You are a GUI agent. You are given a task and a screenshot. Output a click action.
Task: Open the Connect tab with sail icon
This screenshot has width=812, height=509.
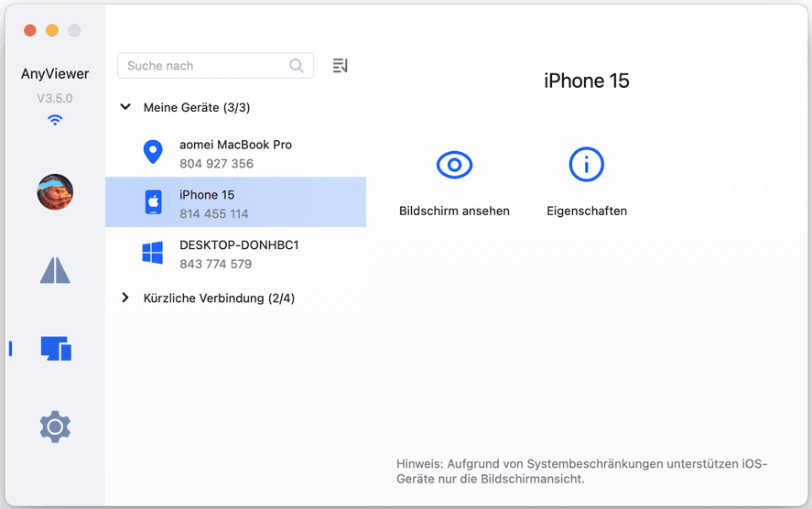[x=55, y=270]
